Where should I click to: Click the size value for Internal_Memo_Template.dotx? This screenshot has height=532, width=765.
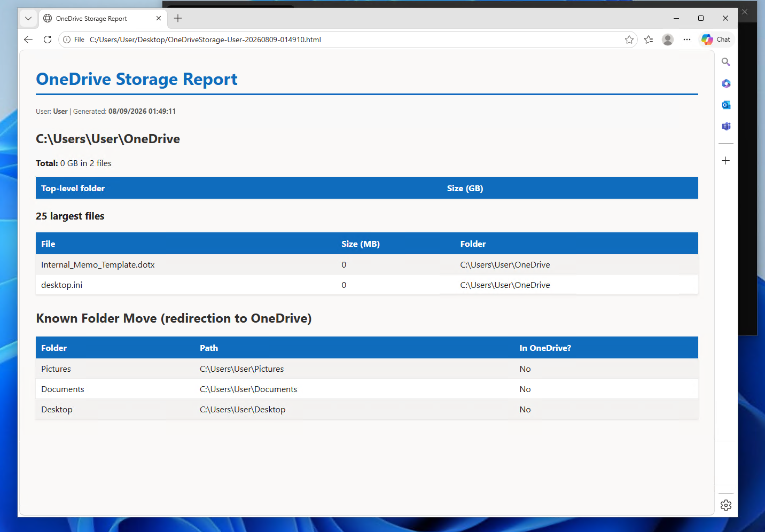click(x=344, y=265)
